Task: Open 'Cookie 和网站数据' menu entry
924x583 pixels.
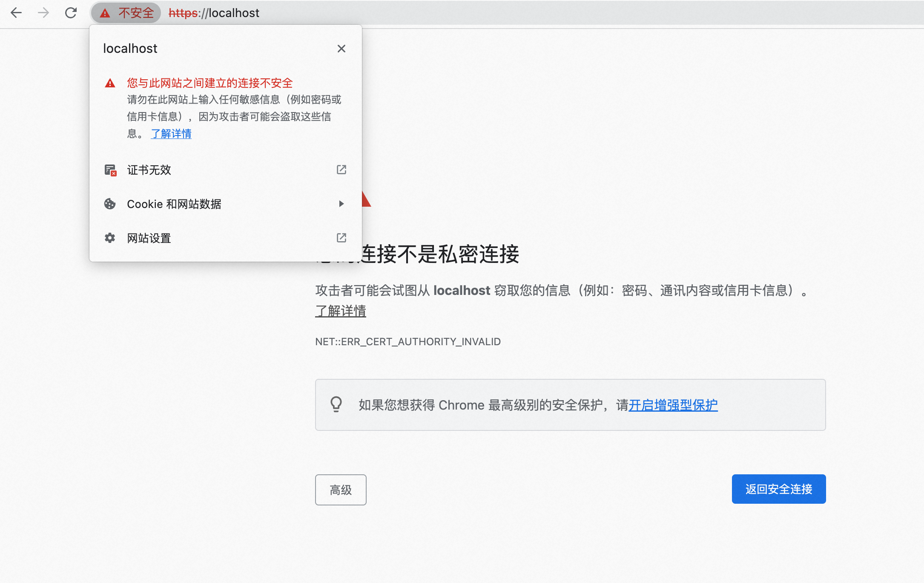Action: tap(226, 204)
